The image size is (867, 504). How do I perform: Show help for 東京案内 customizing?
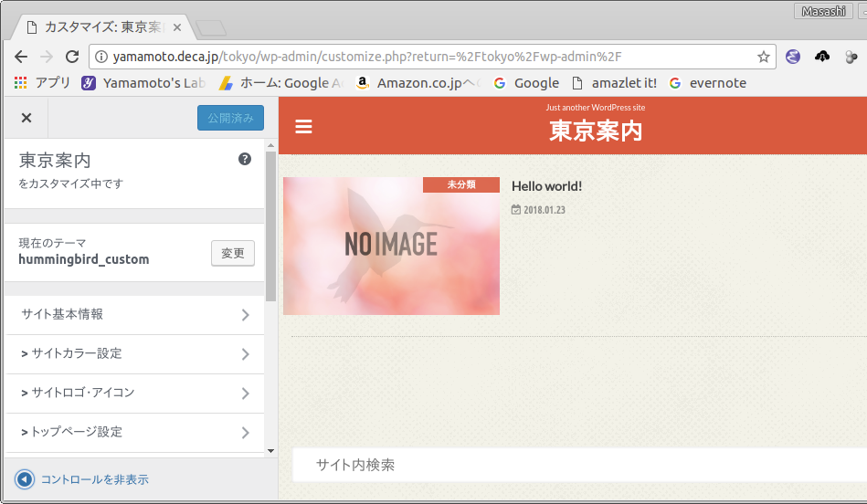coord(245,159)
